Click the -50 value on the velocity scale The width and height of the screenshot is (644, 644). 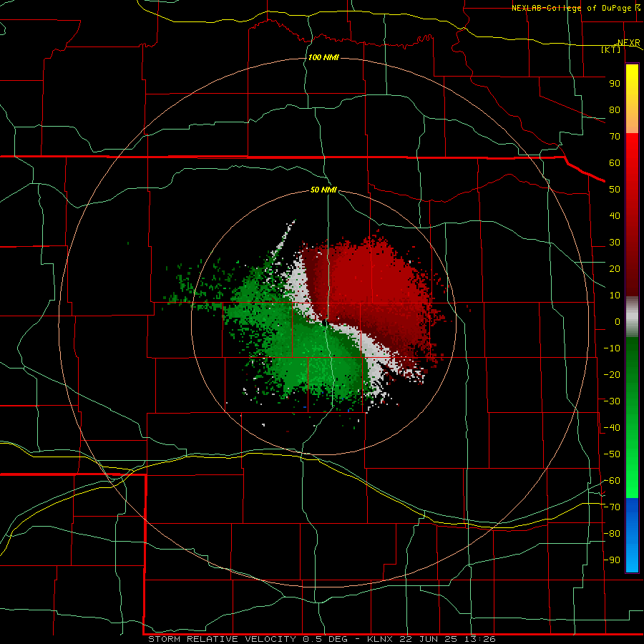[x=612, y=454]
